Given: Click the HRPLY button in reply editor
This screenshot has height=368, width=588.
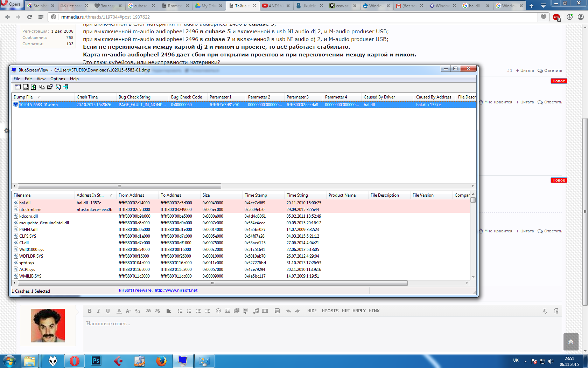Looking at the screenshot, I should click(359, 311).
